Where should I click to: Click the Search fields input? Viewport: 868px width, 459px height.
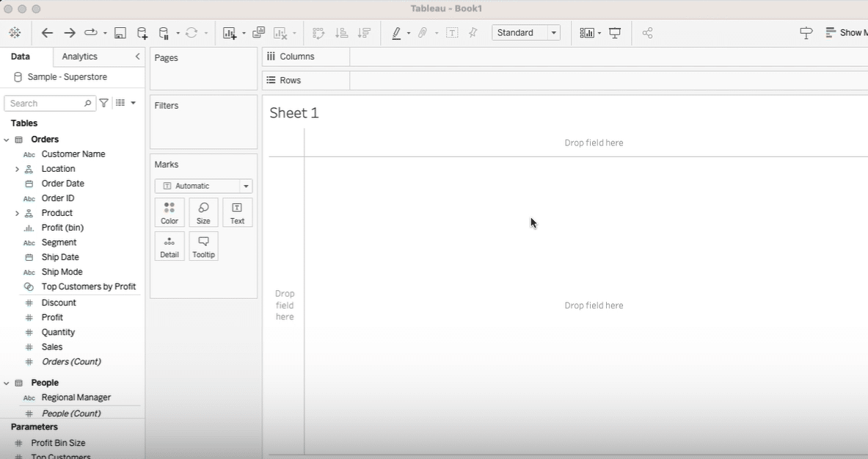pos(50,103)
